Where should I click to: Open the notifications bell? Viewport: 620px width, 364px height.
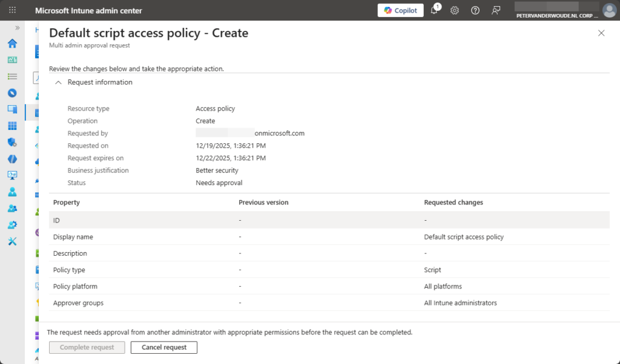tap(435, 10)
